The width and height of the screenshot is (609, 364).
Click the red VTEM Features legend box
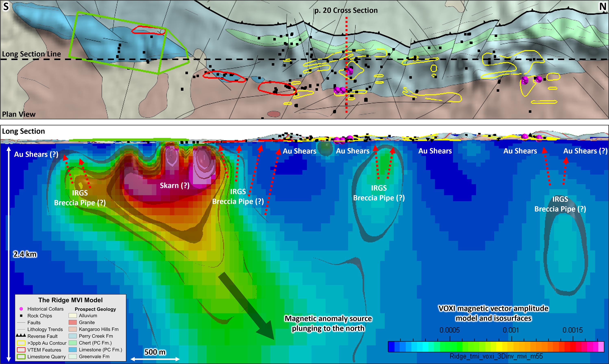(21, 350)
